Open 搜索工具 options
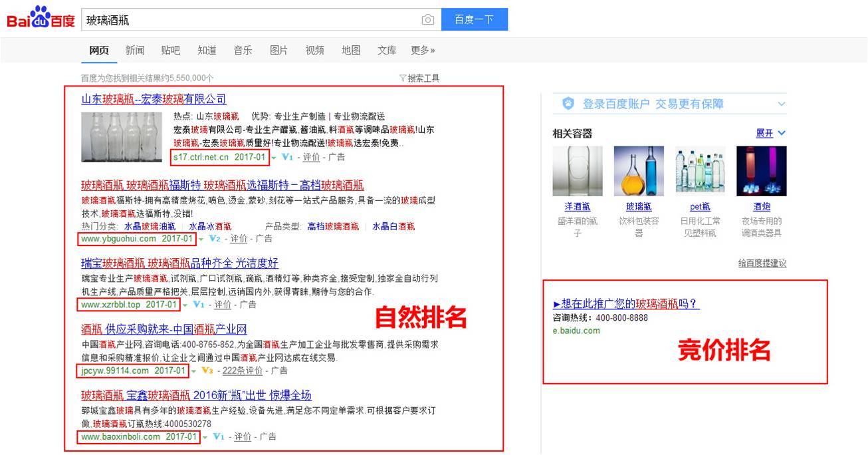The height and width of the screenshot is (455, 868). tap(423, 78)
